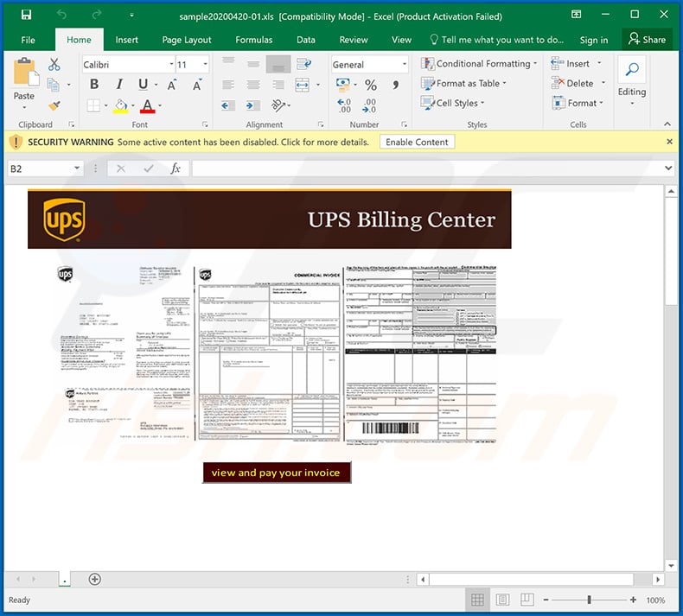Click Insert cells button
This screenshot has width=683, height=616.
pyautogui.click(x=571, y=64)
